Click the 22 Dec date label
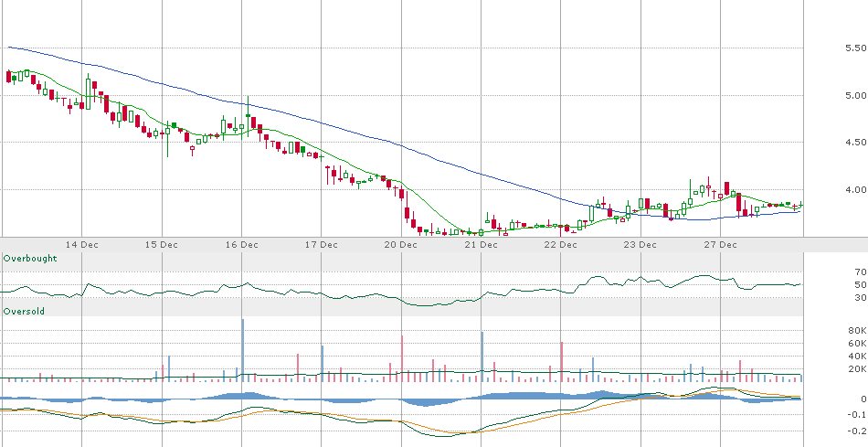This screenshot has width=868, height=447. pos(561,244)
